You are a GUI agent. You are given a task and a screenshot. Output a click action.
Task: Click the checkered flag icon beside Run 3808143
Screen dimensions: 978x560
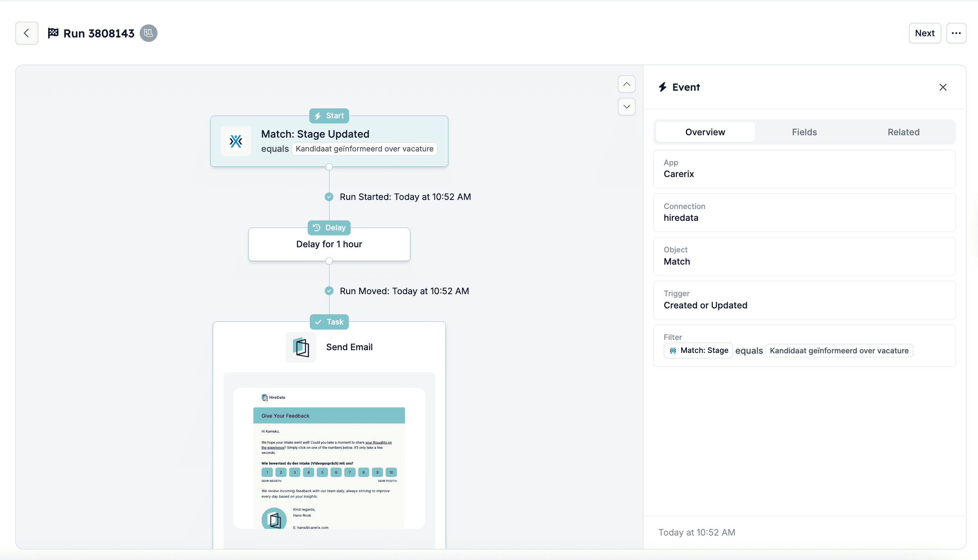coord(53,33)
